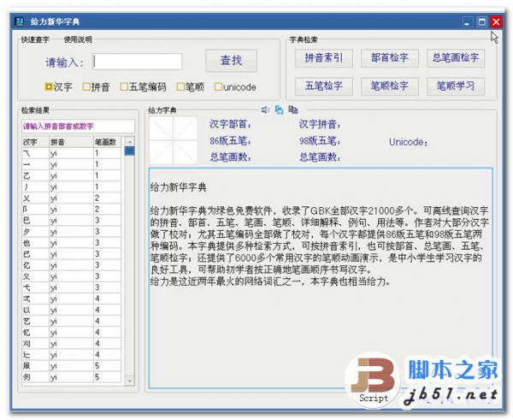Click the 98版五笔 label
513x420 pixels.
(x=320, y=141)
